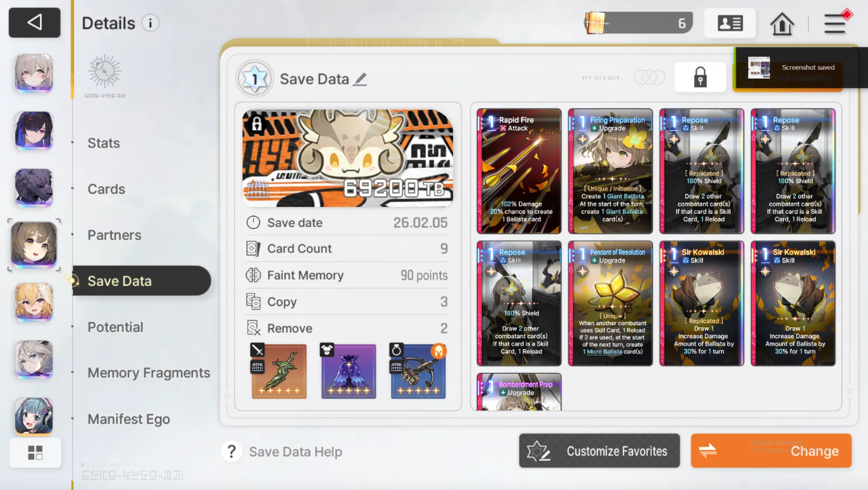Click the Details info icon
Image resolution: width=868 pixels, height=490 pixels.
point(150,23)
